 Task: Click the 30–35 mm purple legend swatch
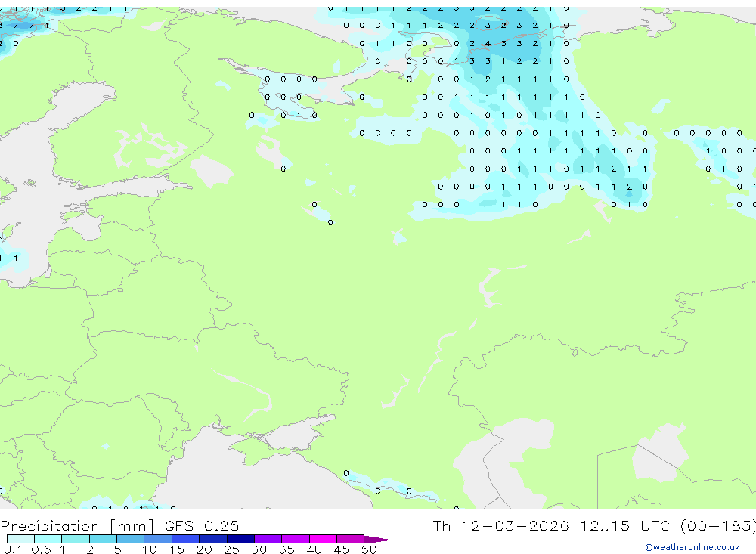268,539
